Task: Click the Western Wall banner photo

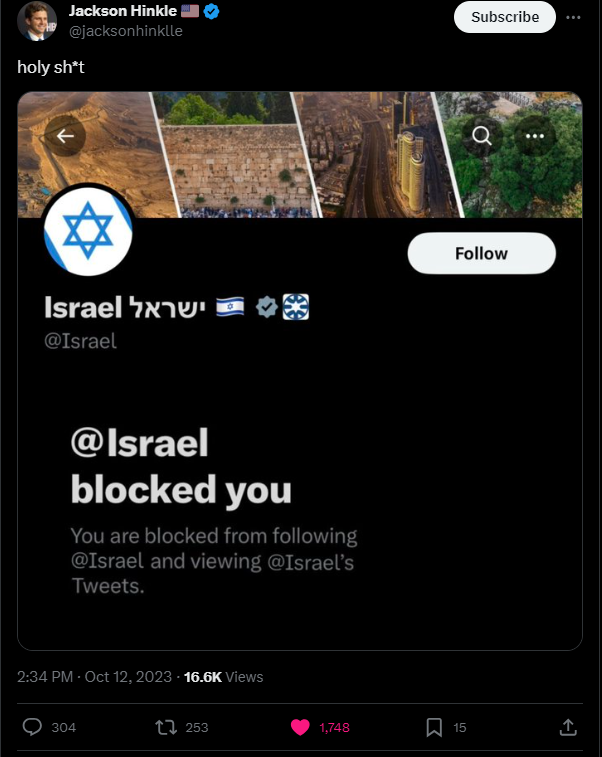Action: (x=237, y=154)
